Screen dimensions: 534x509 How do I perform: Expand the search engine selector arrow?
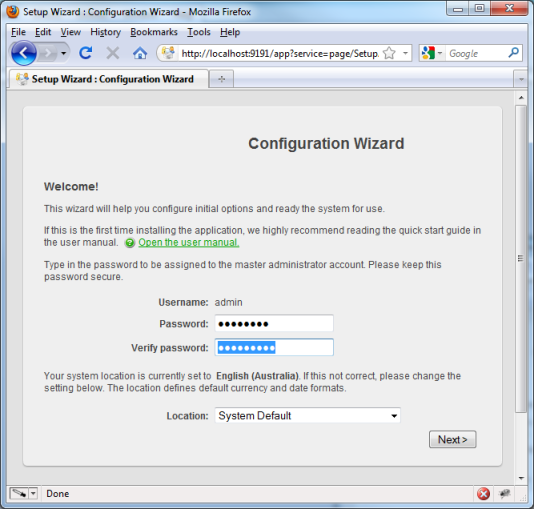(440, 53)
